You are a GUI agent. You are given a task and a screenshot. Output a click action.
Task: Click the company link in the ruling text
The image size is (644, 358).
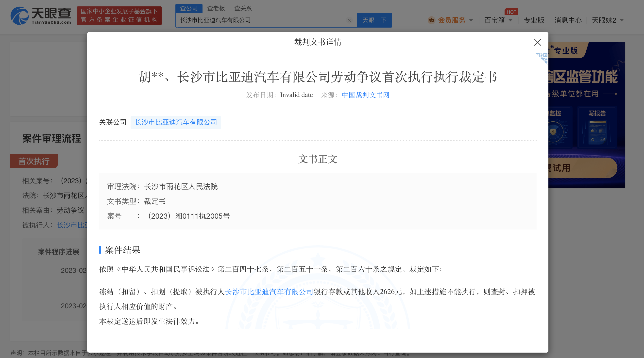269,292
